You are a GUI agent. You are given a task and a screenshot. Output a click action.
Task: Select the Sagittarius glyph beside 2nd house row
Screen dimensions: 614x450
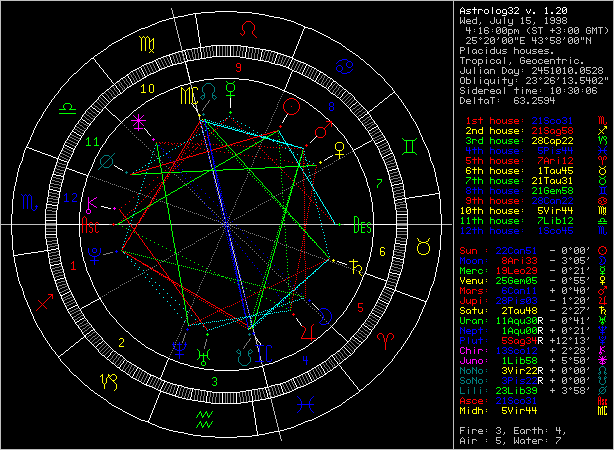tap(603, 131)
